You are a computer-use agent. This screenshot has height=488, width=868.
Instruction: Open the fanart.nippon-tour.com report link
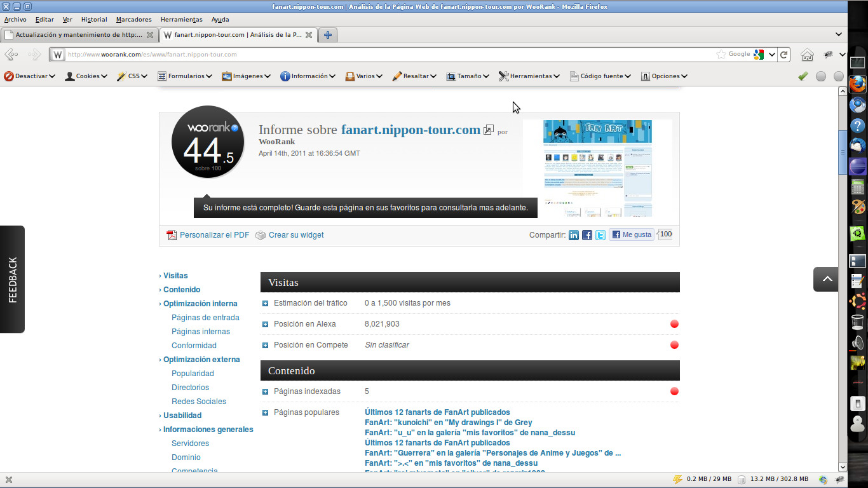(x=410, y=130)
